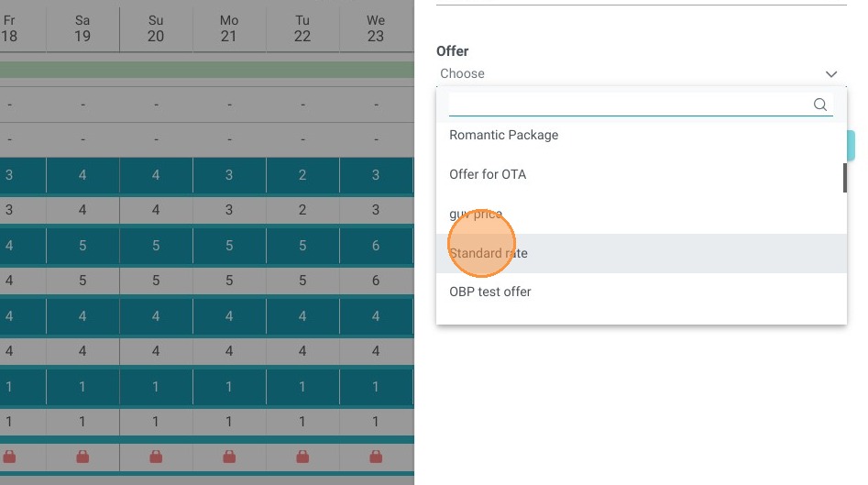Choose Offer for OTA option
Image resolution: width=868 pixels, height=485 pixels.
pyautogui.click(x=641, y=174)
